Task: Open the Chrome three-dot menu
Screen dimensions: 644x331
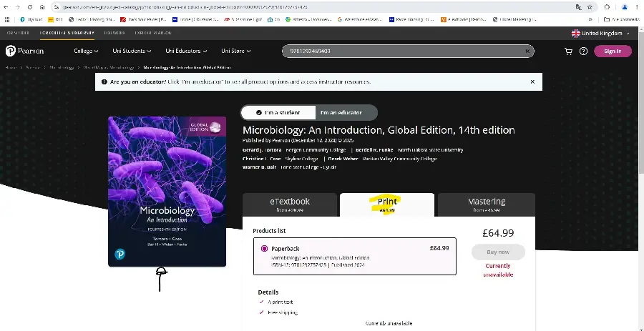Action: [637, 7]
